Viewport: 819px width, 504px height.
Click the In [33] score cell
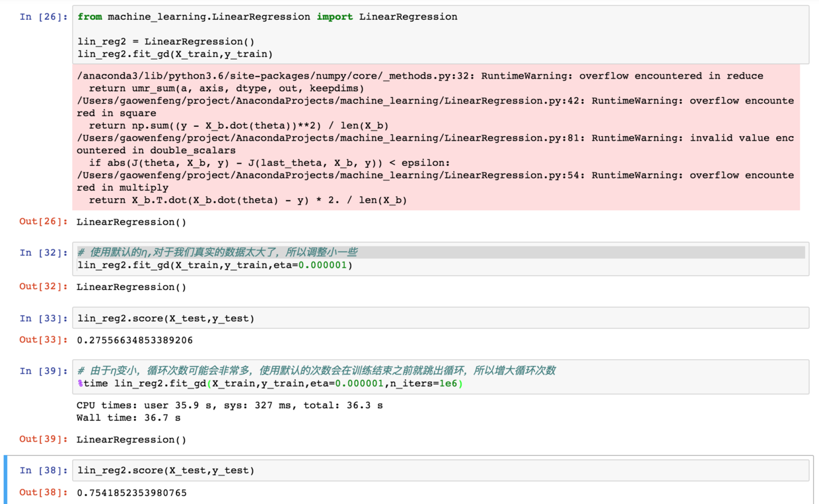(x=441, y=318)
